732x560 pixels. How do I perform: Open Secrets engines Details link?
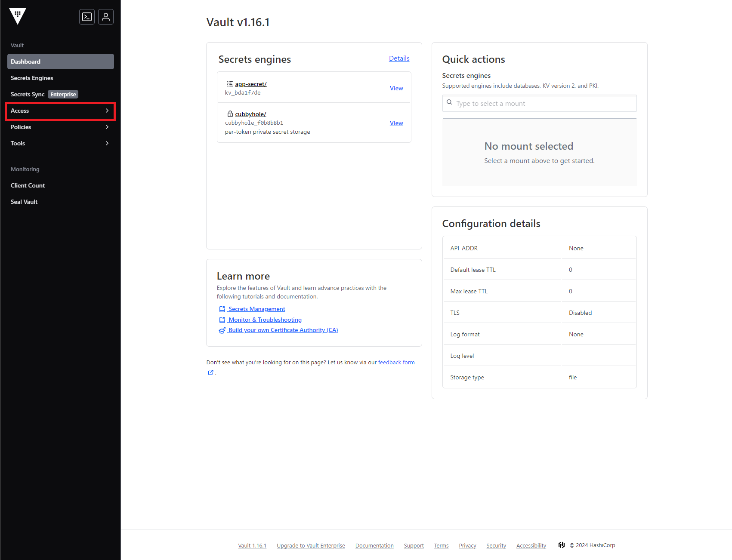tap(399, 58)
